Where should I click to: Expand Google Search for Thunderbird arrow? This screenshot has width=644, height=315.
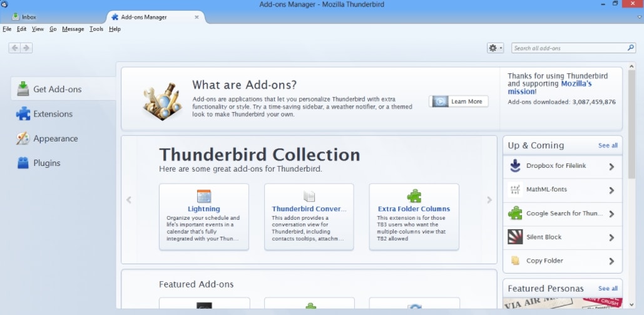pos(611,214)
